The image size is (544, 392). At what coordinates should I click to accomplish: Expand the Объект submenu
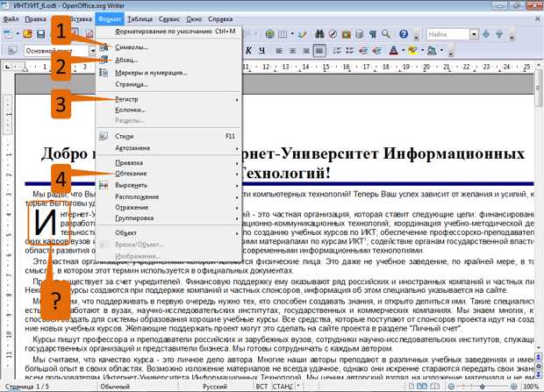(x=168, y=233)
